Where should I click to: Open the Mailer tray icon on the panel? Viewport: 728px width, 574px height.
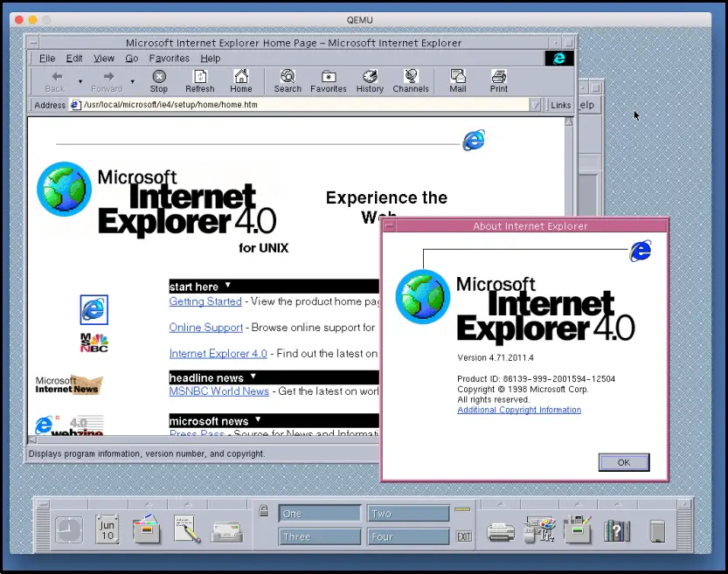226,532
